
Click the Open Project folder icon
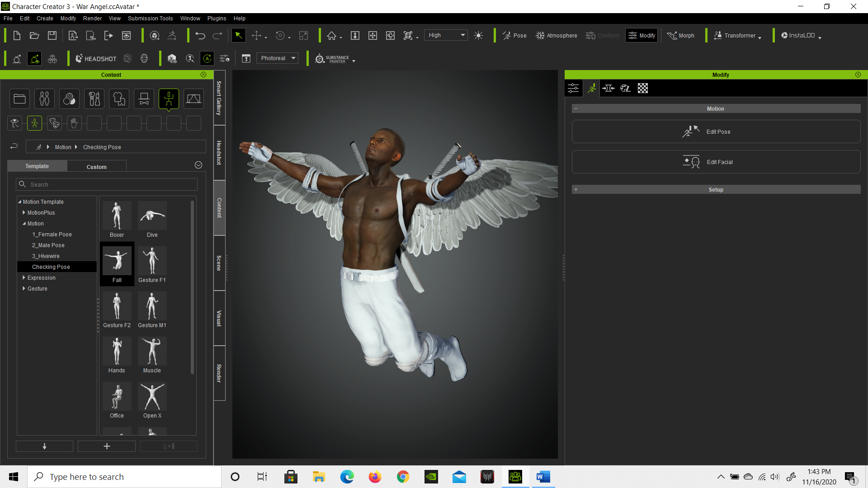[34, 36]
